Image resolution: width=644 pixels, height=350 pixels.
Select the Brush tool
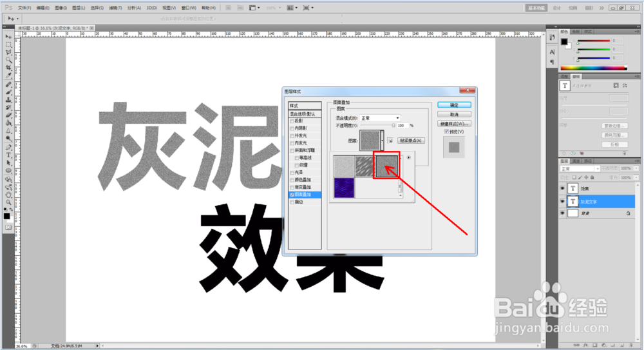(8, 92)
